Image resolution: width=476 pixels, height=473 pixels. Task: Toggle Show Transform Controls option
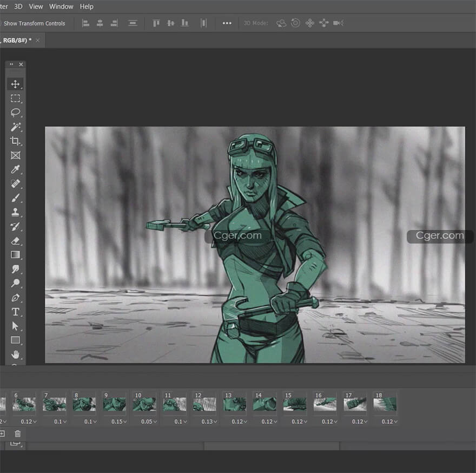[34, 23]
